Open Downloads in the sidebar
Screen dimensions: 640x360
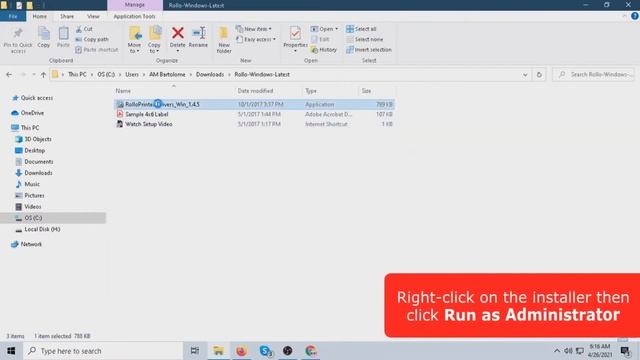(34, 173)
